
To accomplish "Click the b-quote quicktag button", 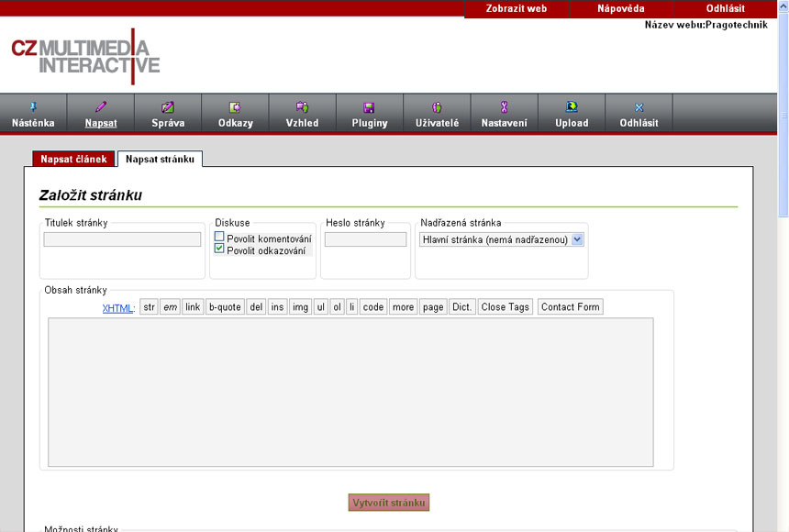I will pyautogui.click(x=225, y=307).
